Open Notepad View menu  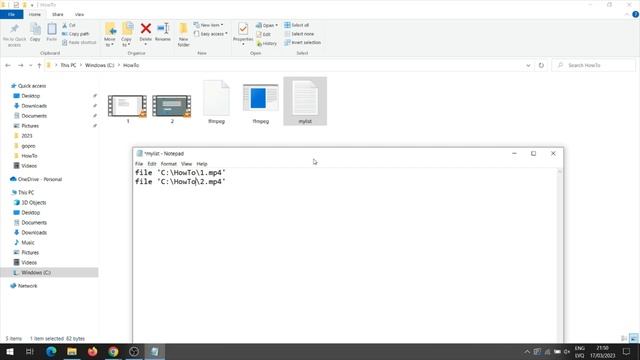(x=186, y=164)
